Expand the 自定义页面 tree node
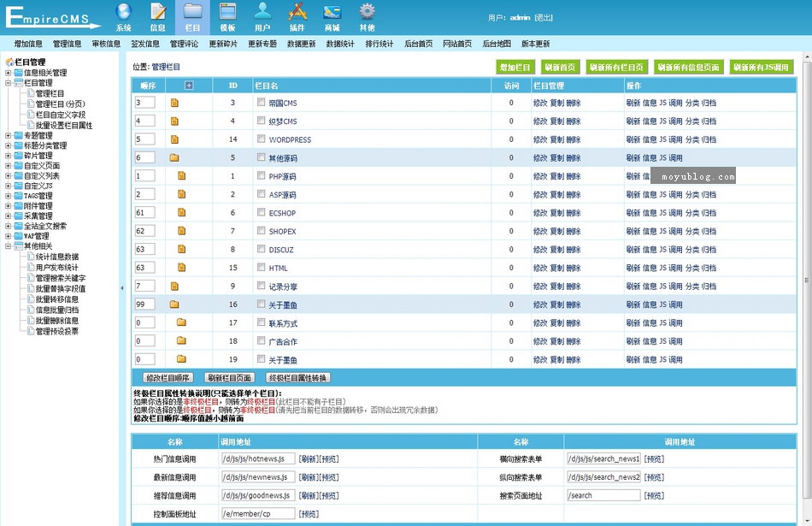The height and width of the screenshot is (526, 812). click(x=8, y=166)
